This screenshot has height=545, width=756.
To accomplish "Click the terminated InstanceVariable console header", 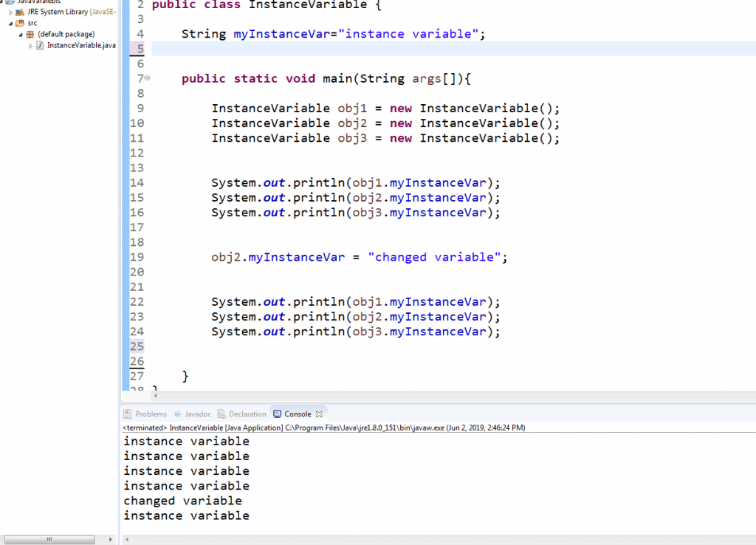I will pos(324,428).
